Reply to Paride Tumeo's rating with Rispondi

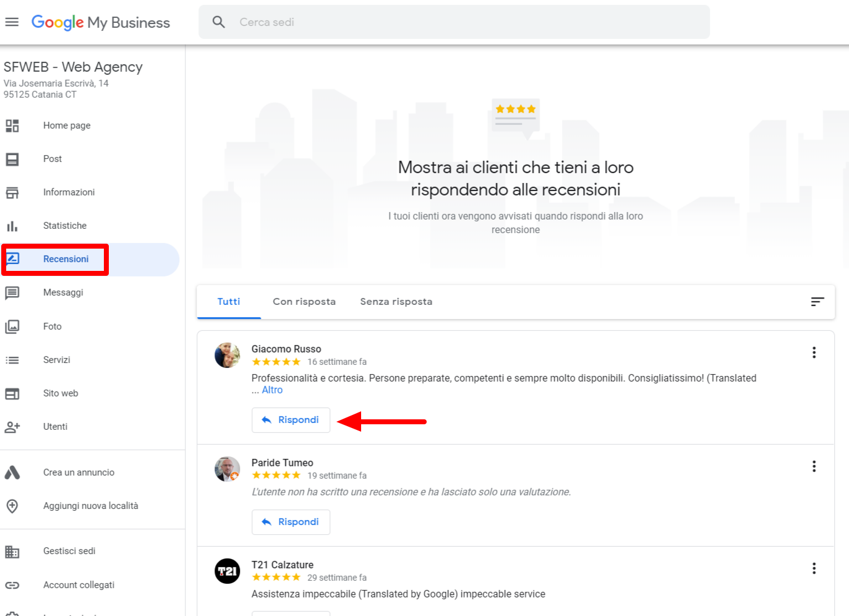[x=291, y=522]
